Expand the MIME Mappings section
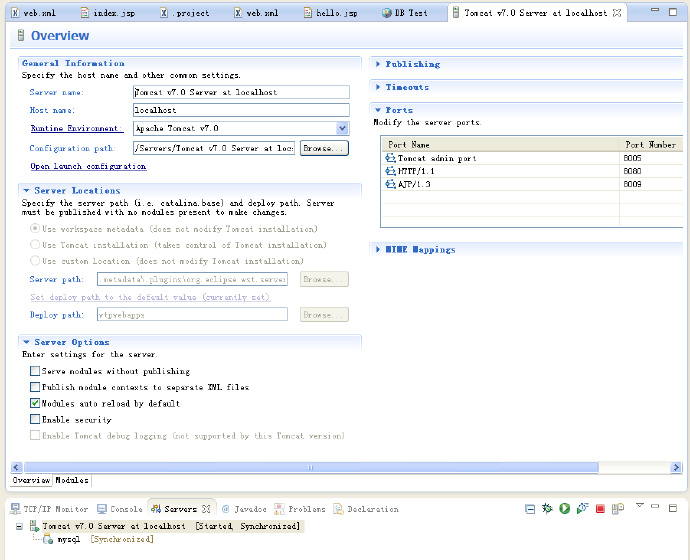The width and height of the screenshot is (690, 560). pyautogui.click(x=378, y=249)
